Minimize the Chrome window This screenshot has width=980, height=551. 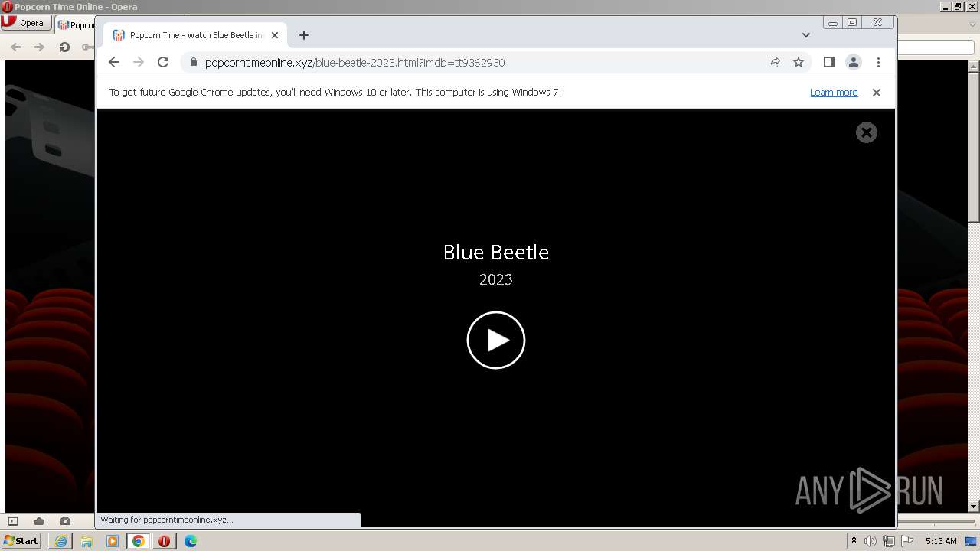pyautogui.click(x=832, y=23)
